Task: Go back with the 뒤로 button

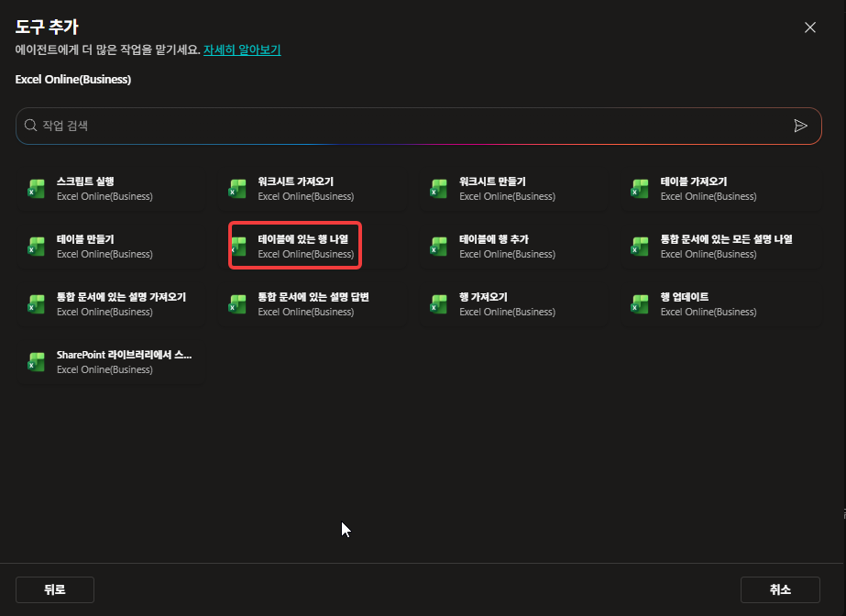Action: (x=55, y=589)
